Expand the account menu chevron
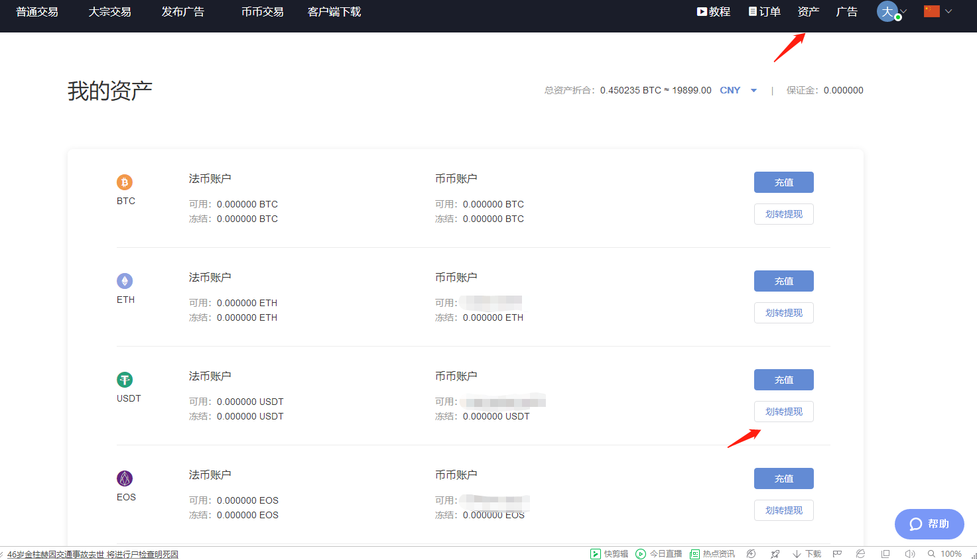Screen dimensions: 977x560 tap(903, 11)
